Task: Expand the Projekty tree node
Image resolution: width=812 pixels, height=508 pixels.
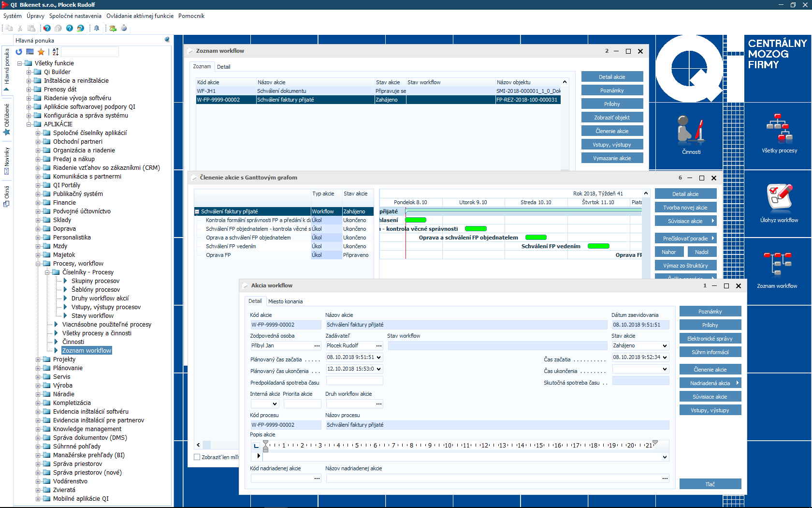Action: point(38,359)
